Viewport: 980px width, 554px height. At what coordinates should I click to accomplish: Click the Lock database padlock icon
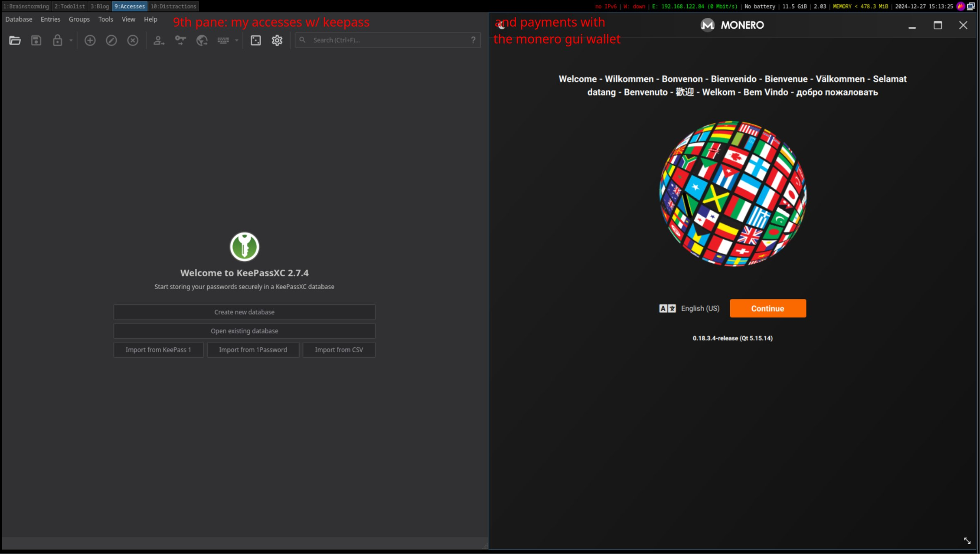click(x=57, y=40)
